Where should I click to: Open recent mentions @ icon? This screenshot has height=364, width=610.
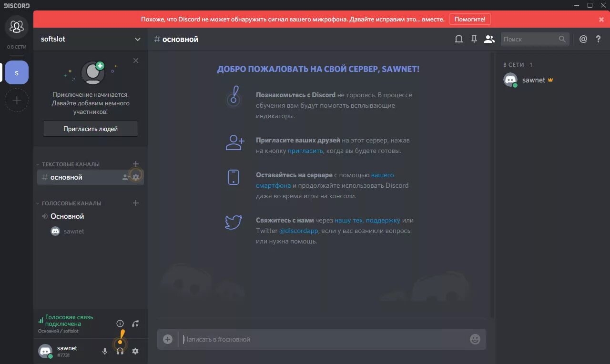(583, 40)
